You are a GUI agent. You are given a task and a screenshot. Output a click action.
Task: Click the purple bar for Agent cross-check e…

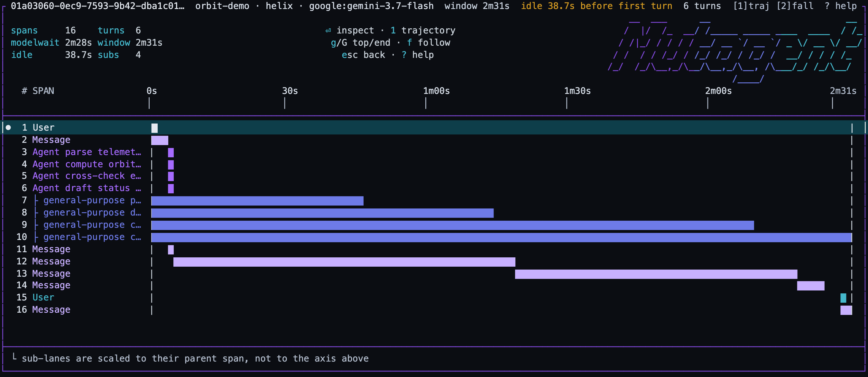(171, 177)
